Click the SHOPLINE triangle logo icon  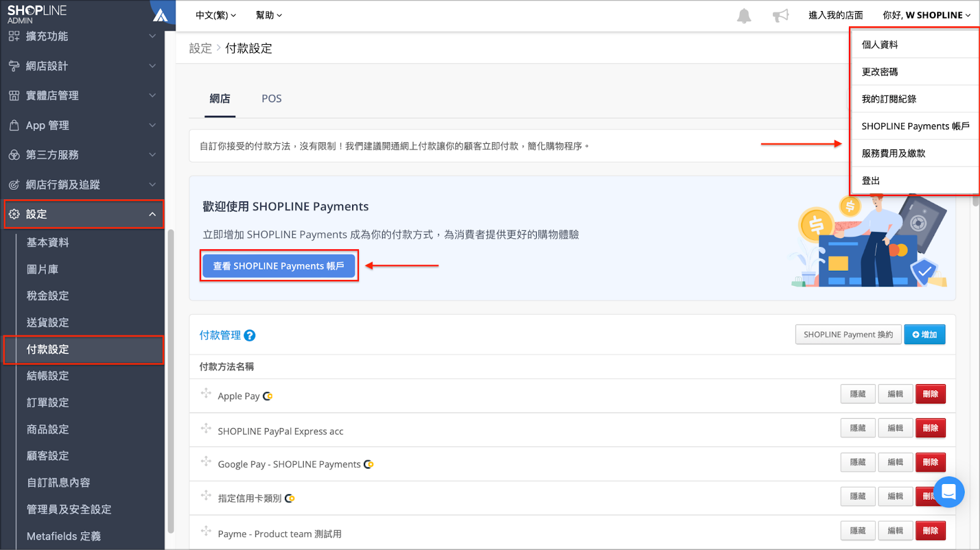pyautogui.click(x=160, y=15)
